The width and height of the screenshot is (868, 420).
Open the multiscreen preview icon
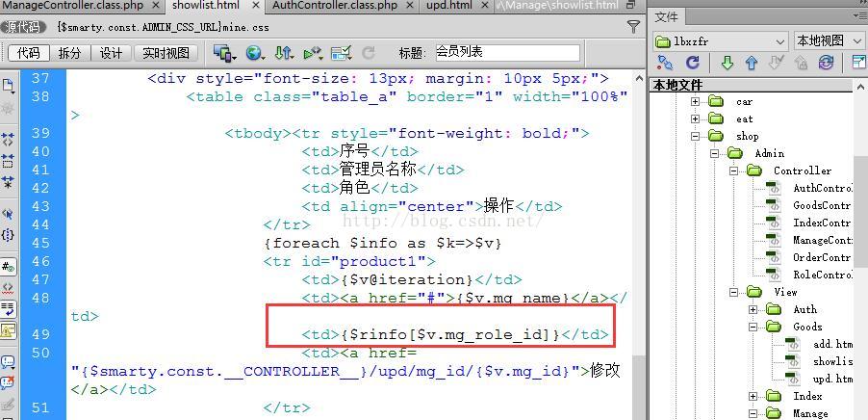tap(225, 53)
